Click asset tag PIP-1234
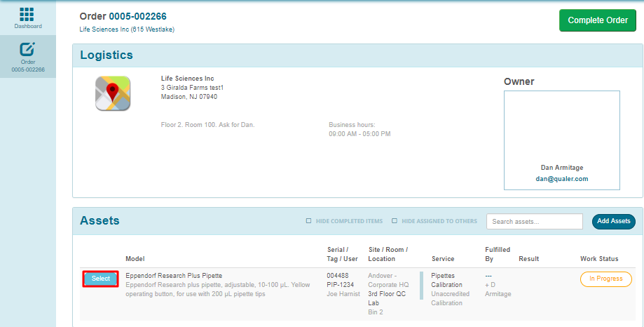The image size is (644, 327). pos(340,285)
